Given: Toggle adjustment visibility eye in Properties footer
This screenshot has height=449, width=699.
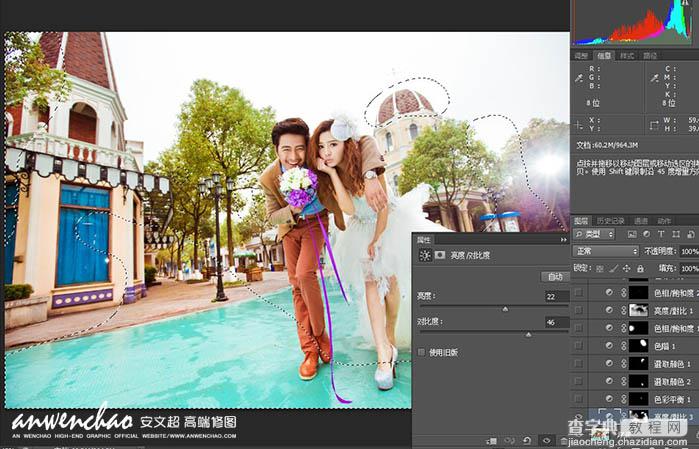Looking at the screenshot, I should click(546, 441).
